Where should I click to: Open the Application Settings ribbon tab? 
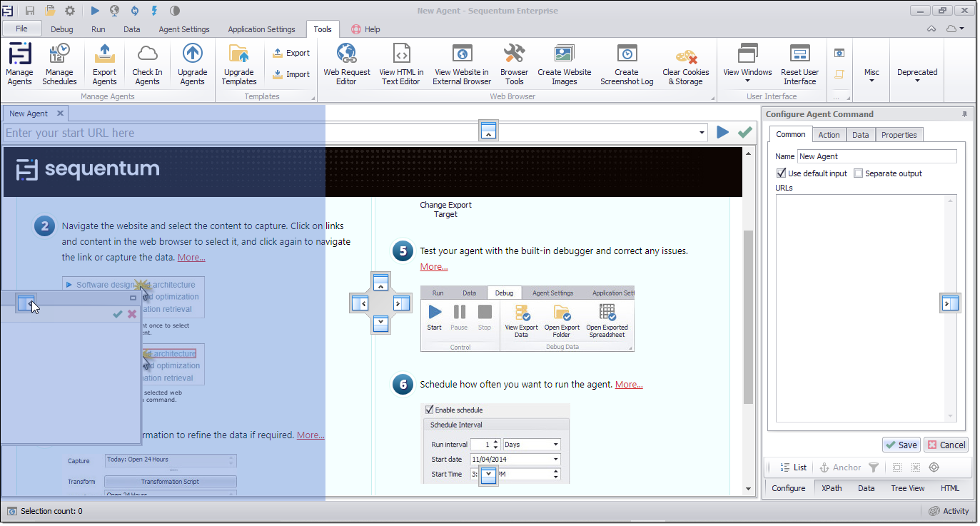pos(261,29)
